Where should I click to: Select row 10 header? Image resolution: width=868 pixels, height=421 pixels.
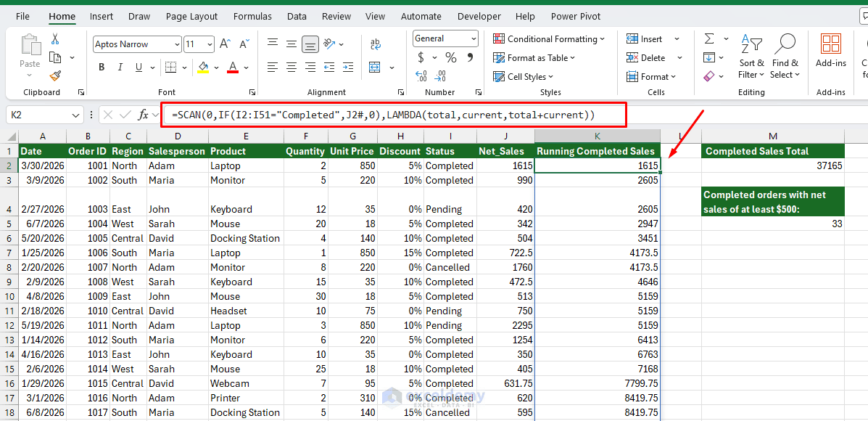9,296
